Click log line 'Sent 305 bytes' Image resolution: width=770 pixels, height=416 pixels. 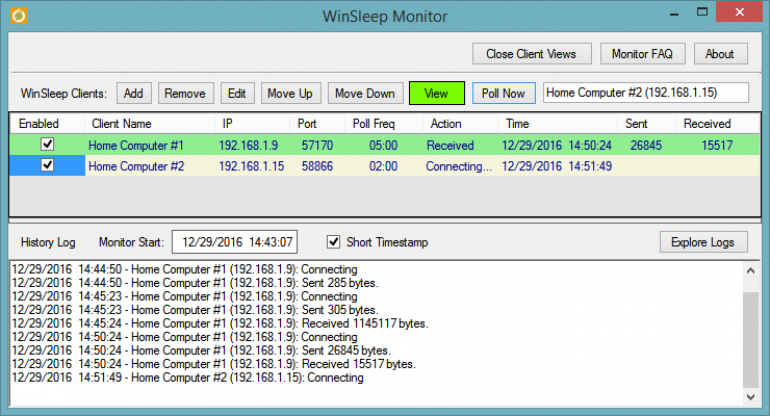(x=195, y=310)
